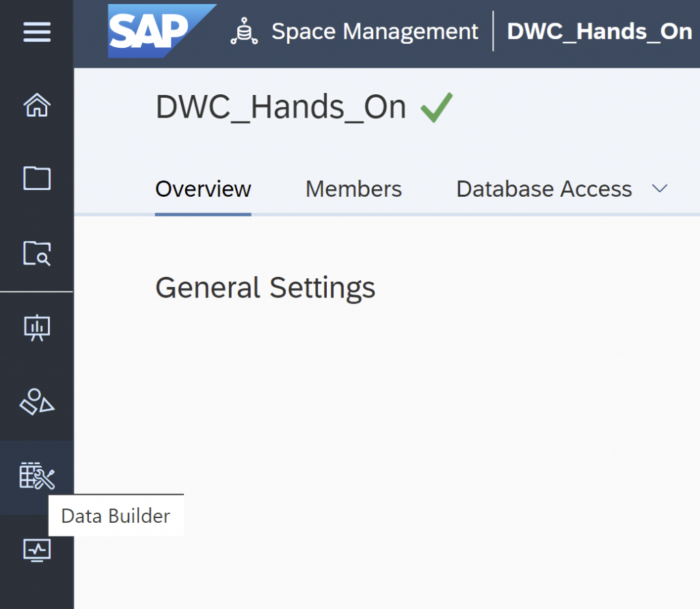Viewport: 700px width, 609px height.
Task: Open the system monitor icon in sidebar
Action: point(37,550)
